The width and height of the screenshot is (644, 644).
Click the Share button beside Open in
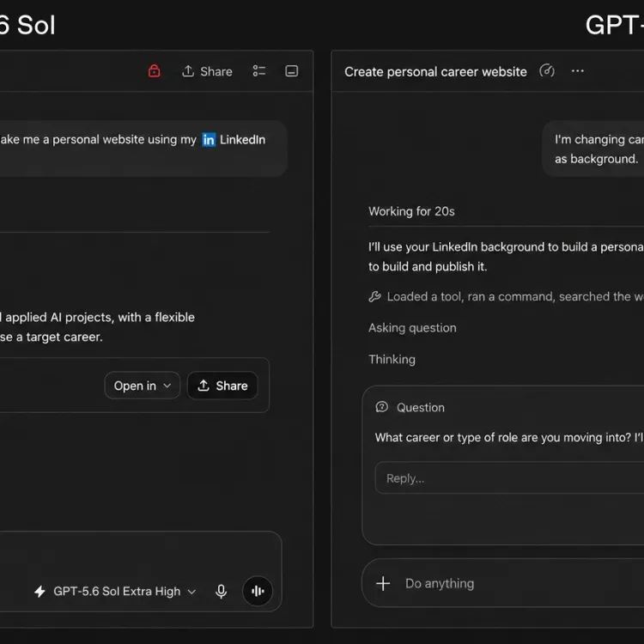[x=222, y=386]
